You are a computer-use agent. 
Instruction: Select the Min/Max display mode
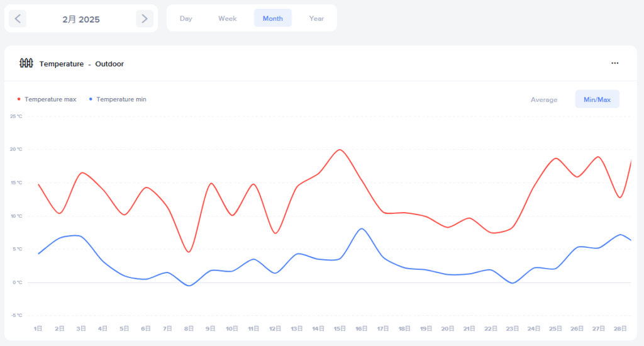[x=597, y=99]
